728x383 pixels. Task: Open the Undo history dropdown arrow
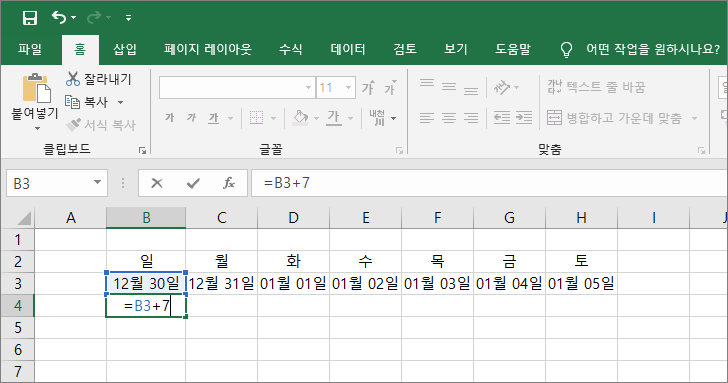coord(74,18)
